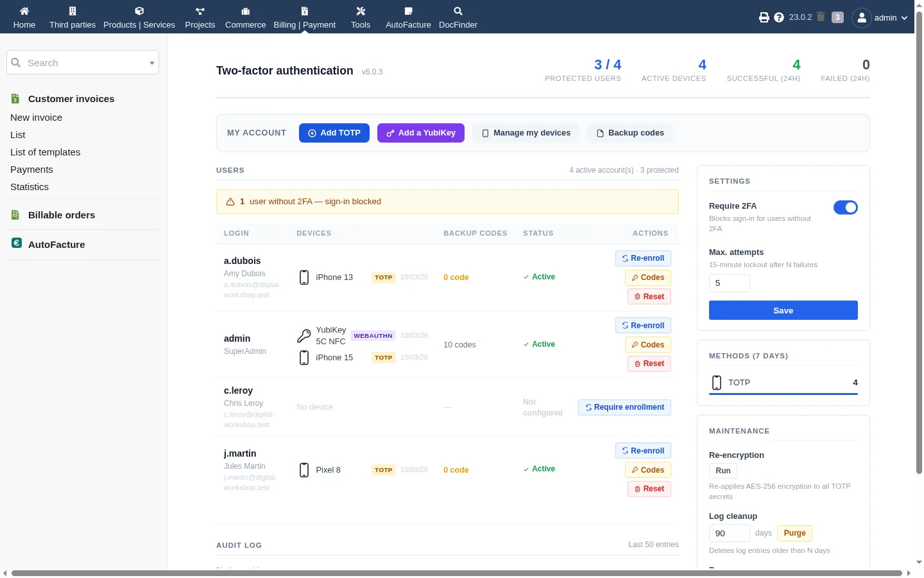
Task: Open Commerce module
Action: click(x=245, y=17)
